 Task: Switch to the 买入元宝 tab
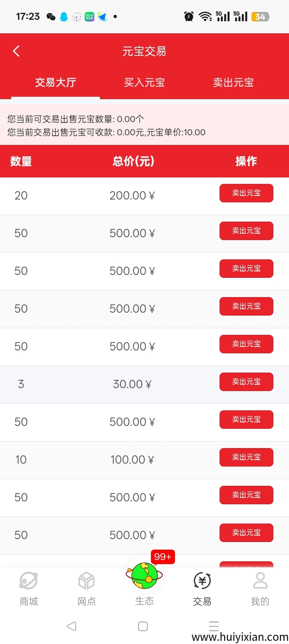coord(144,83)
